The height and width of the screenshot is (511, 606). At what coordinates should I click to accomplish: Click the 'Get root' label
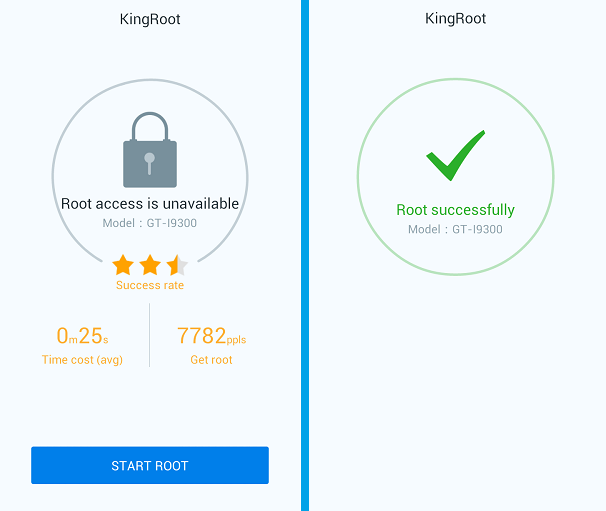point(211,360)
